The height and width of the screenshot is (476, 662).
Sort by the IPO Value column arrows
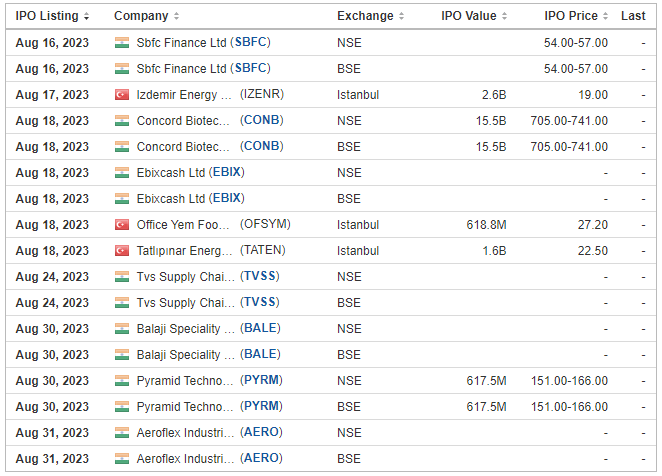[x=505, y=16]
